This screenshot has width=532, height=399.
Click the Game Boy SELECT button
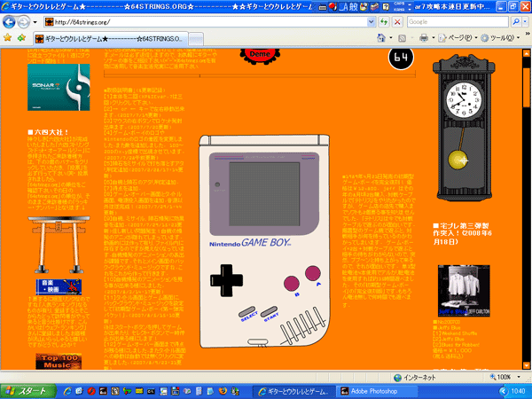[247, 311]
